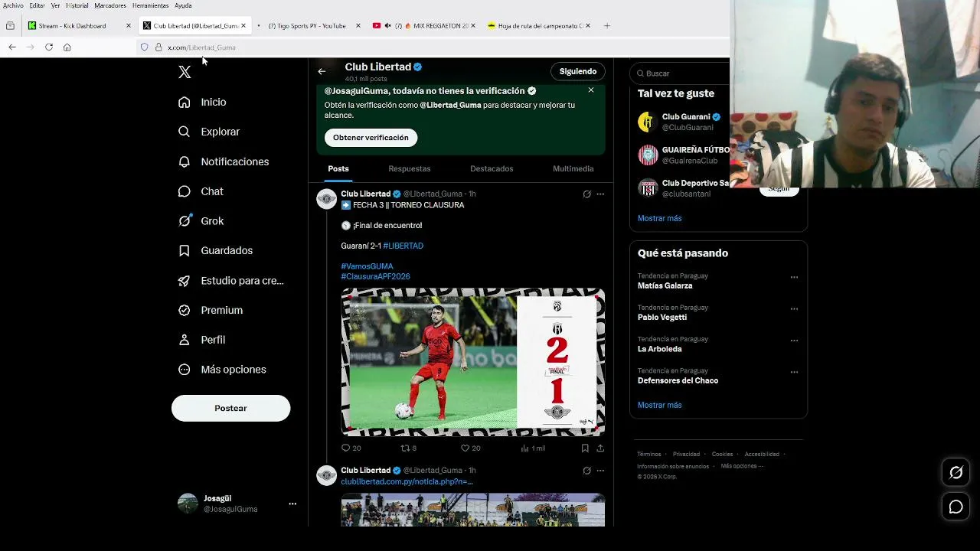This screenshot has height=551, width=980.
Task: Open site security shield icon in address bar
Action: tap(144, 47)
